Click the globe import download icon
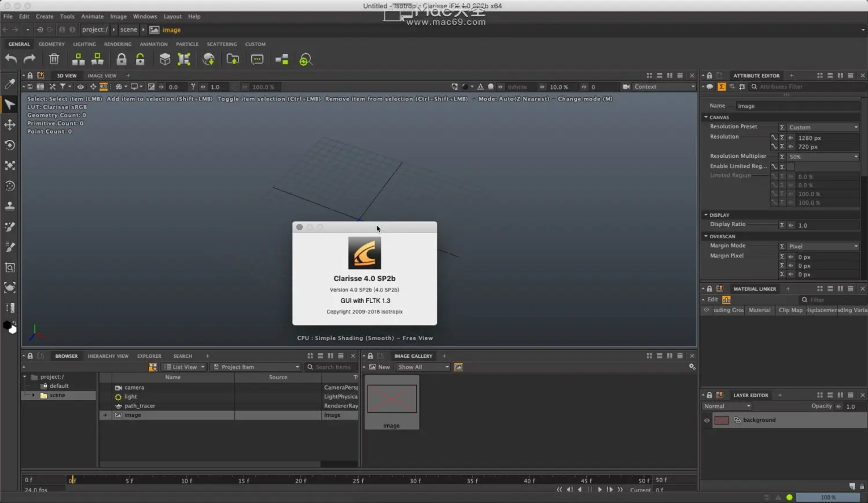 pyautogui.click(x=209, y=59)
